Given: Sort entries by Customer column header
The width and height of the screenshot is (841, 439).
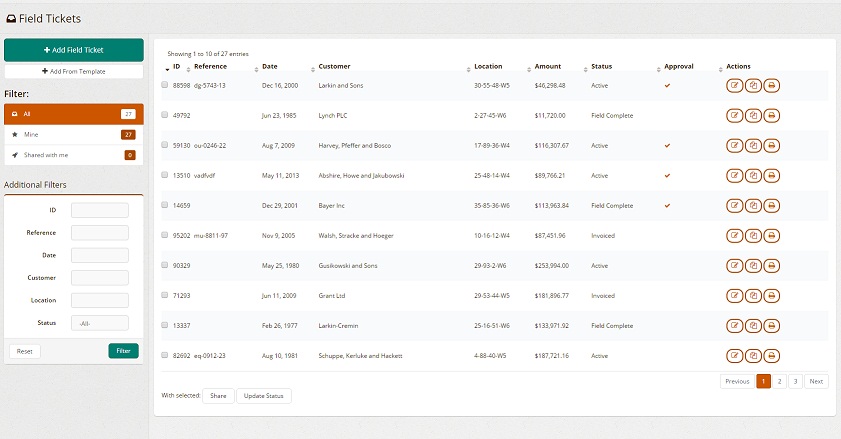Looking at the screenshot, I should [334, 67].
